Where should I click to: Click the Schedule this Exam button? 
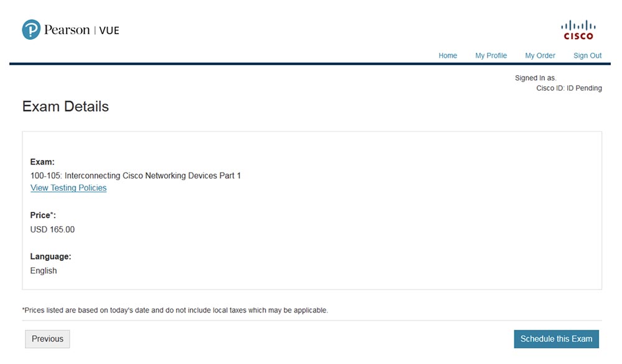[x=556, y=339]
